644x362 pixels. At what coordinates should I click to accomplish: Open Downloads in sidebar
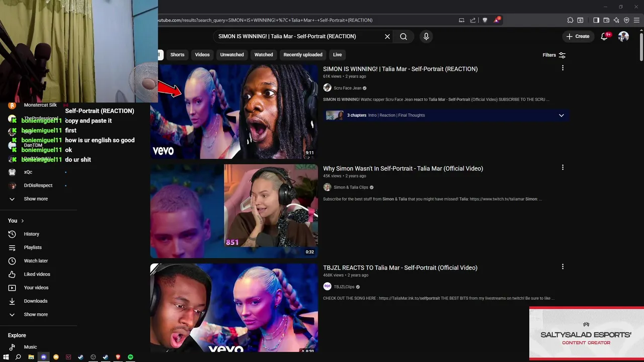coord(36,301)
